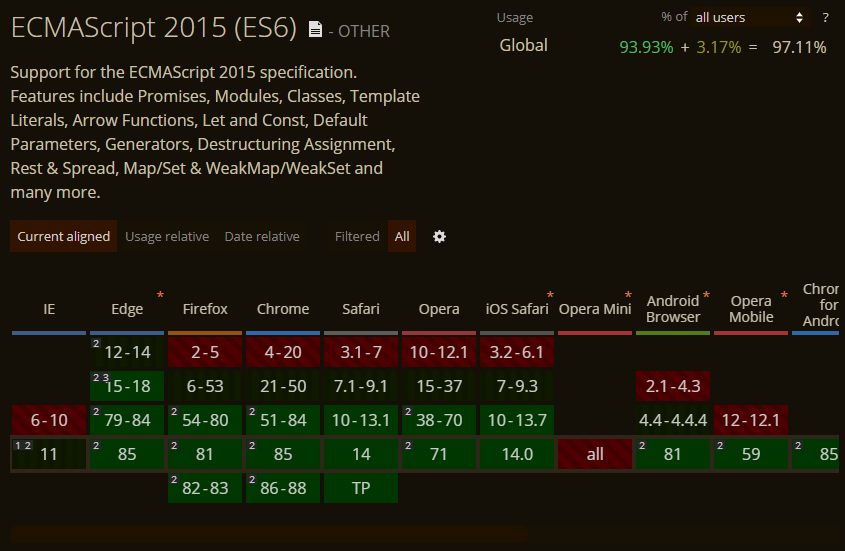Select Android Browser 4.4-4.4.4 cell
The width and height of the screenshot is (845, 551).
673,420
